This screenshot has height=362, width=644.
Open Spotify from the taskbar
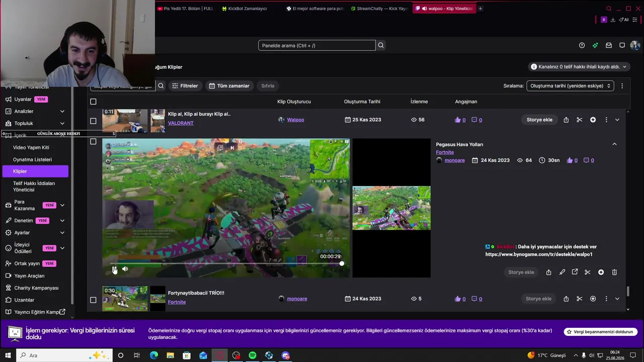pyautogui.click(x=253, y=355)
